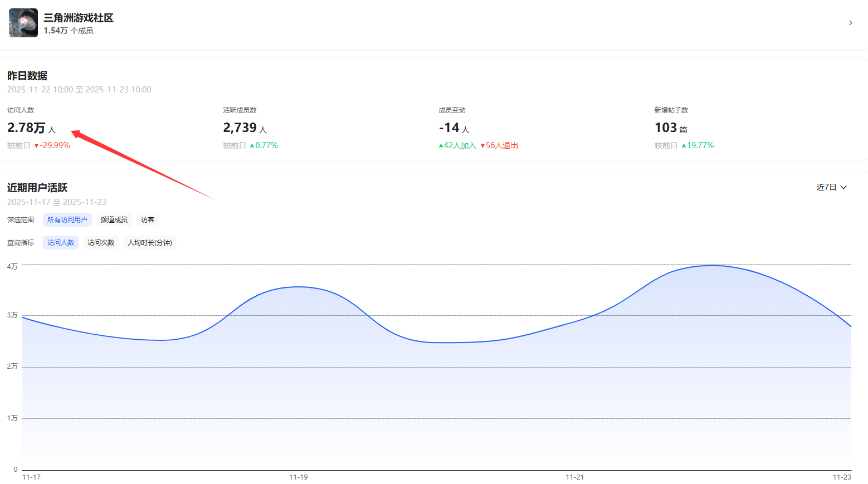Switch metric to 访问人数
Screen dimensions: 868x484
(61, 243)
